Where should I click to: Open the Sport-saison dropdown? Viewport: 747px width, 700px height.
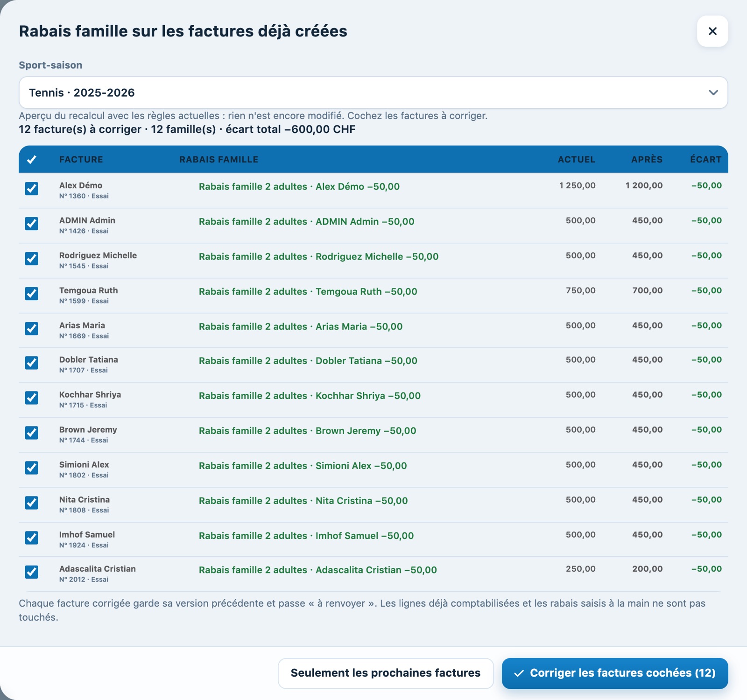[373, 92]
